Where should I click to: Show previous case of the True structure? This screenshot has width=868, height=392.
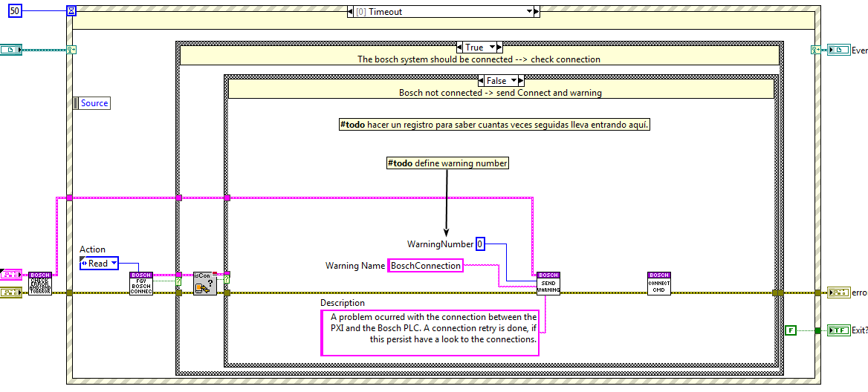tap(459, 48)
